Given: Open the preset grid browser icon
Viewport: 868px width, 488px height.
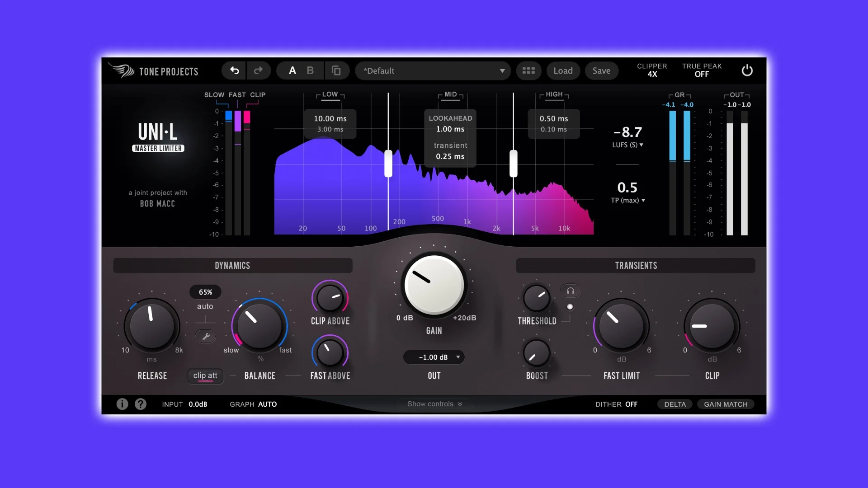Looking at the screenshot, I should click(528, 70).
